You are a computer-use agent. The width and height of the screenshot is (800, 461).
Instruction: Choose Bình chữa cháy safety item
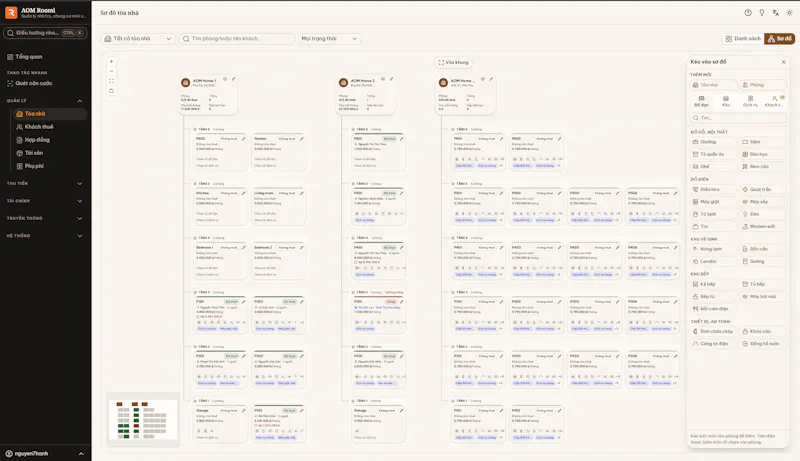[x=713, y=331]
